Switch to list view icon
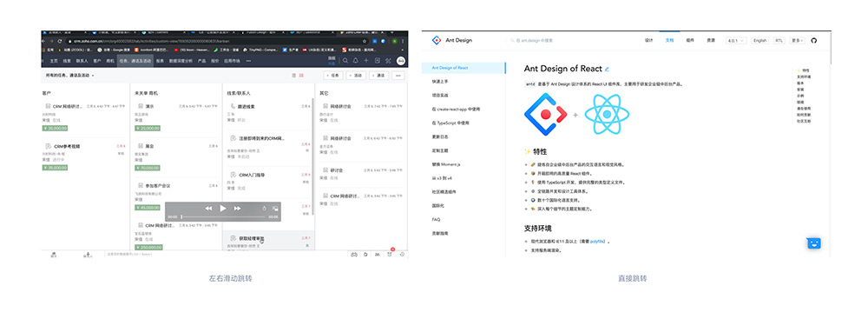 pos(293,76)
